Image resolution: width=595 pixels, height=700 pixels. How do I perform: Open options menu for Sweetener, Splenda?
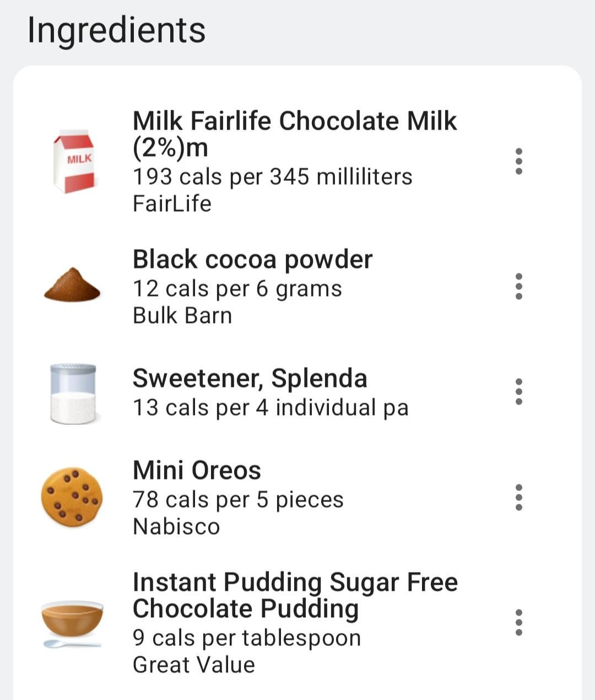click(x=518, y=392)
